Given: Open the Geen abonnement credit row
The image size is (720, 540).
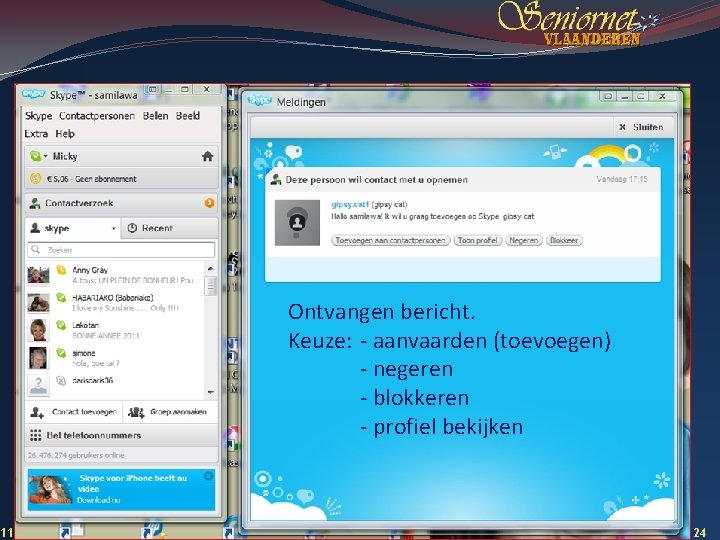Looking at the screenshot, I should pos(122,179).
